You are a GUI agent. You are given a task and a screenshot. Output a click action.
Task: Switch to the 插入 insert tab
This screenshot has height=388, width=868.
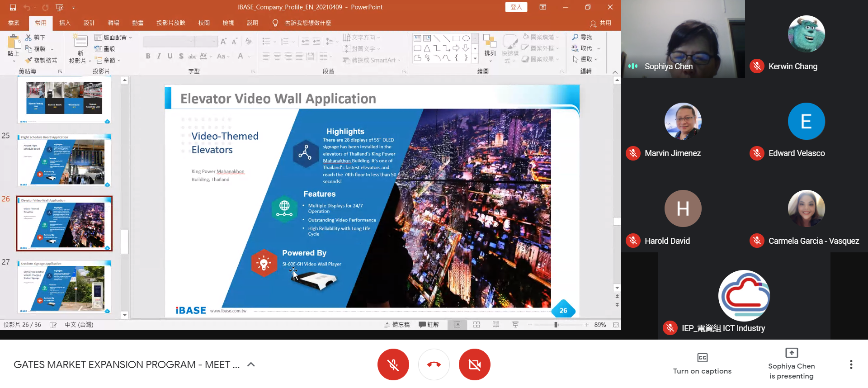click(x=65, y=23)
